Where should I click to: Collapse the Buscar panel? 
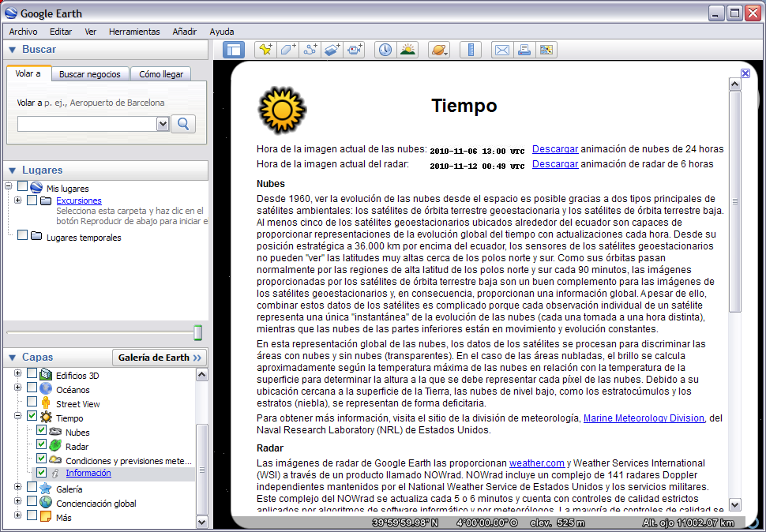[13, 50]
